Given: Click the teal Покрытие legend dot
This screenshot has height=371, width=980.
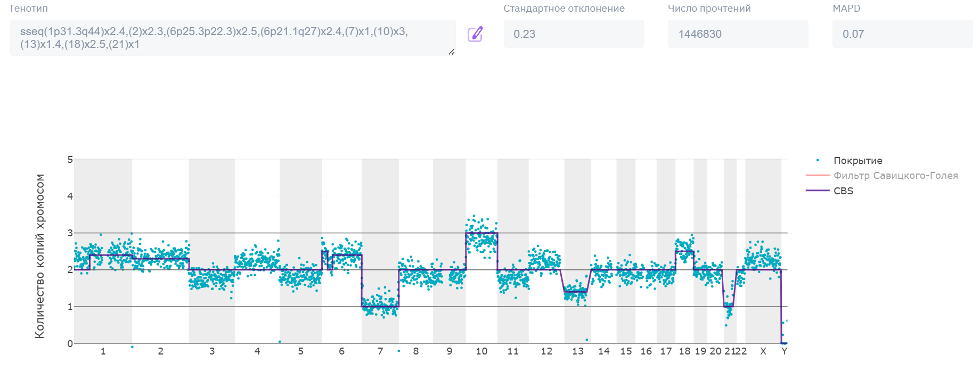Looking at the screenshot, I should point(818,161).
